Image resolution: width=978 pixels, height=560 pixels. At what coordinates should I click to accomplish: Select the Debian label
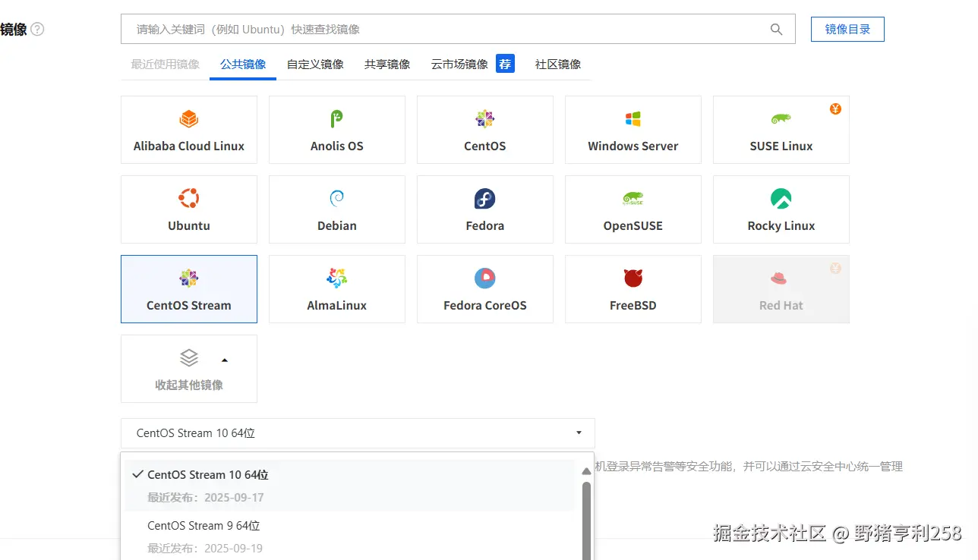tap(337, 226)
